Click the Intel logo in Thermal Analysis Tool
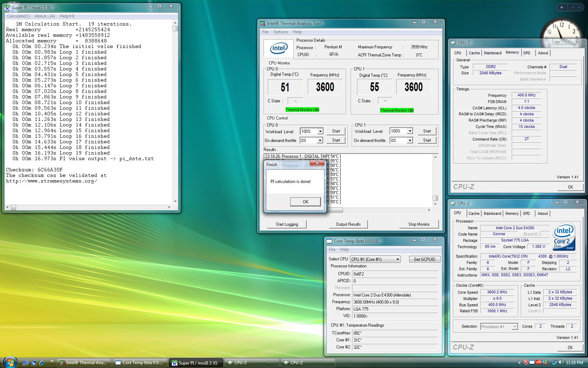The height and width of the screenshot is (368, 588). tap(279, 48)
